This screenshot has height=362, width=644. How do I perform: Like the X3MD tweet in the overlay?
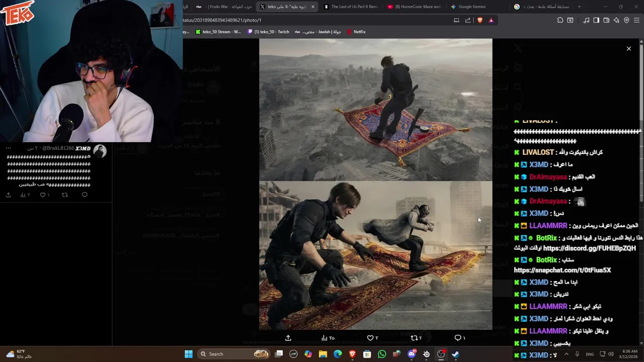point(43,195)
